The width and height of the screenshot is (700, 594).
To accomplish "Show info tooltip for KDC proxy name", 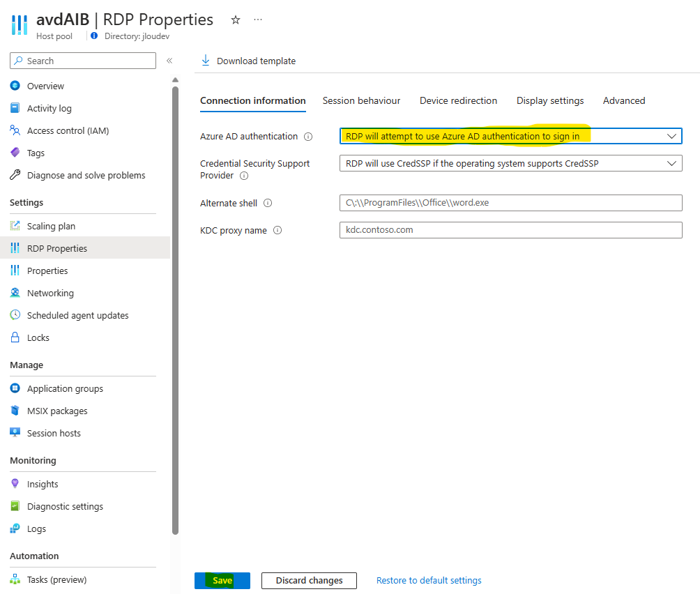I will point(277,230).
